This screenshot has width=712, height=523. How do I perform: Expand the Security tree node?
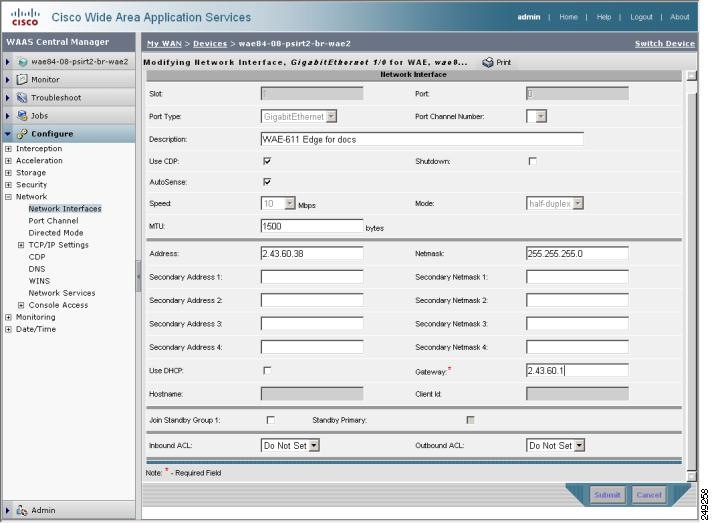point(8,185)
